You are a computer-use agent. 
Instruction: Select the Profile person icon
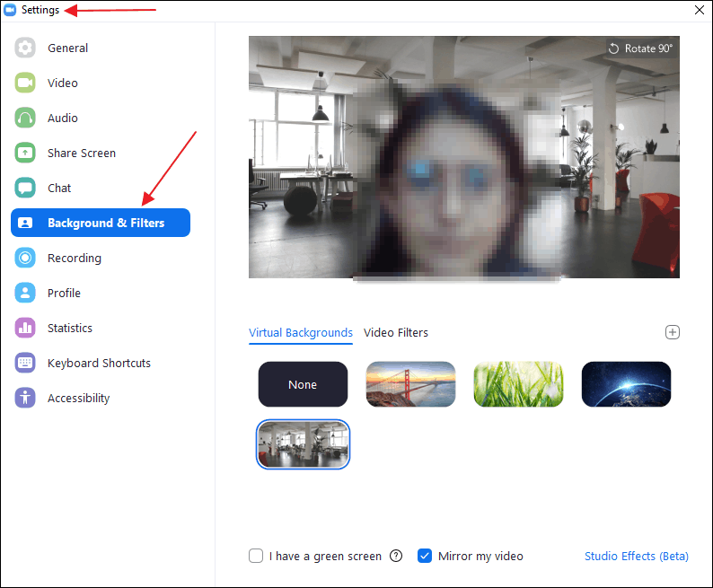25,293
